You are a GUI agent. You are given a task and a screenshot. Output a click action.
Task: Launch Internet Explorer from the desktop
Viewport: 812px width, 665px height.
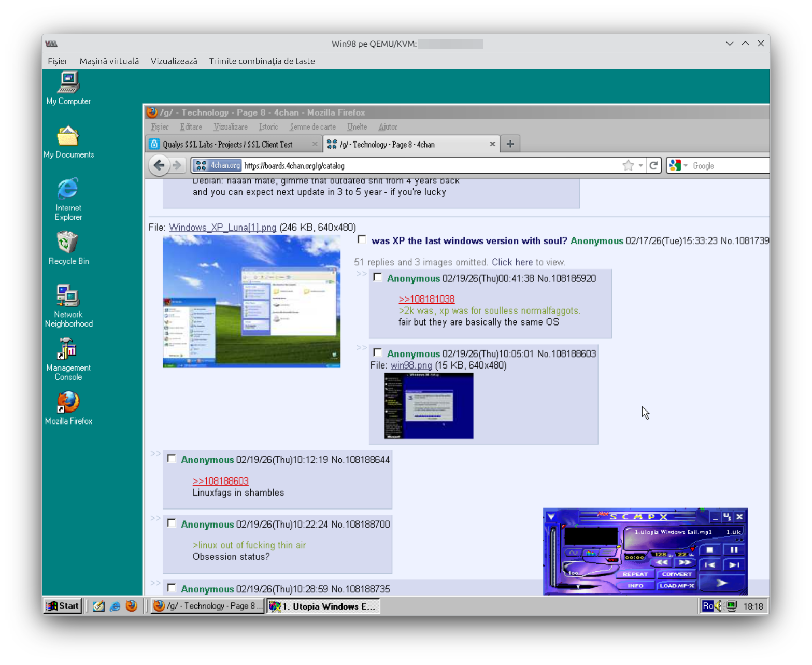[68, 200]
